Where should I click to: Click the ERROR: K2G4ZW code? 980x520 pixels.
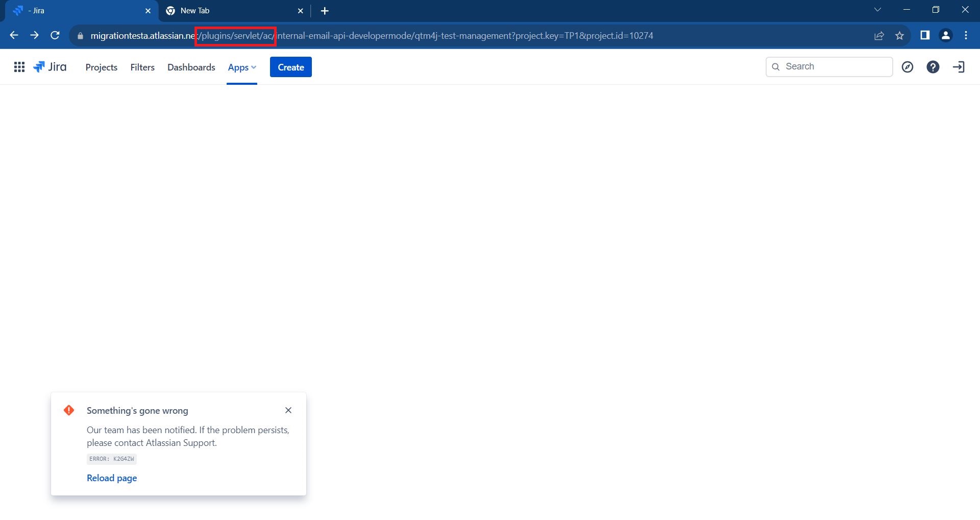(x=112, y=459)
